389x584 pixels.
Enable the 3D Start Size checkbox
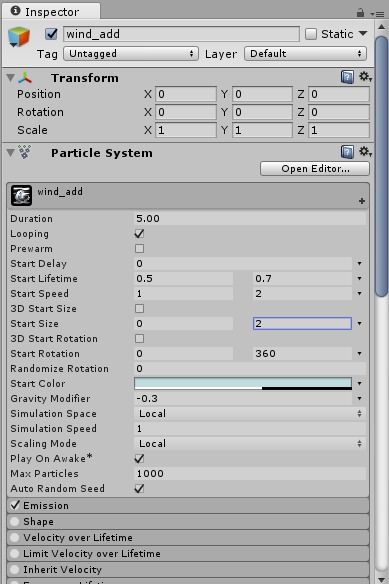tap(139, 308)
